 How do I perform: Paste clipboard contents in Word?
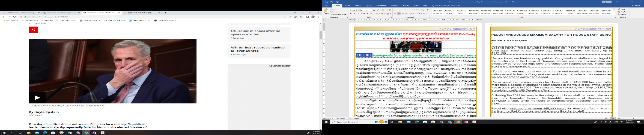coord(326,11)
